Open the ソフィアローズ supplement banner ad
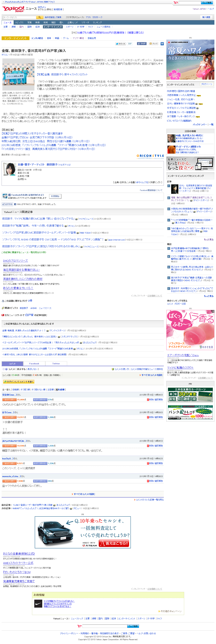The height and width of the screenshot is (644, 216). click(190, 330)
